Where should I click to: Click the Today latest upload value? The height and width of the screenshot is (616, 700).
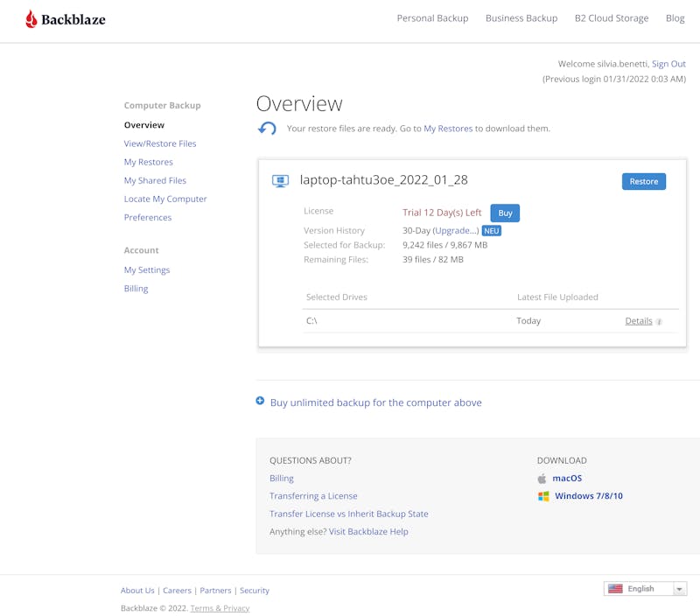tap(528, 321)
